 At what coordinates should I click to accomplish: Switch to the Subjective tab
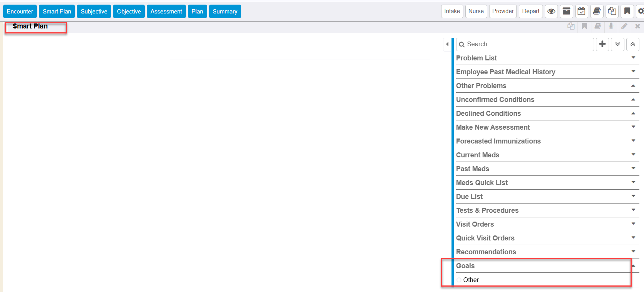(94, 12)
